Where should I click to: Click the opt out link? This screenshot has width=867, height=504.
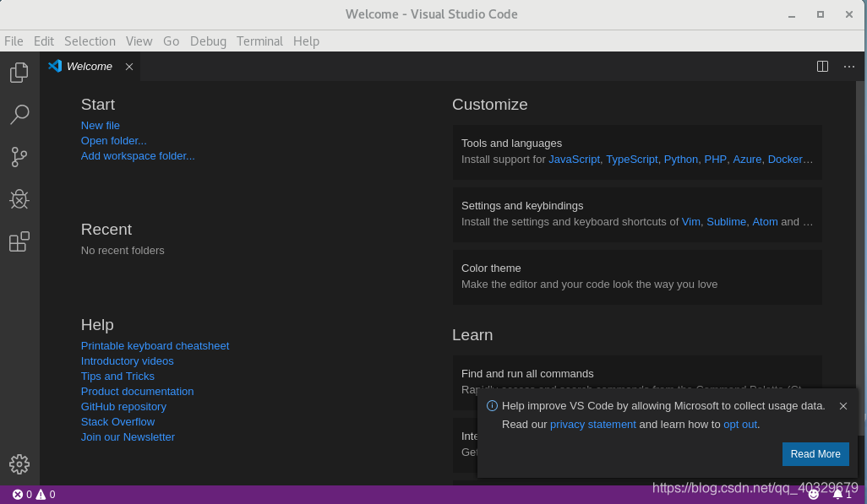tap(740, 425)
